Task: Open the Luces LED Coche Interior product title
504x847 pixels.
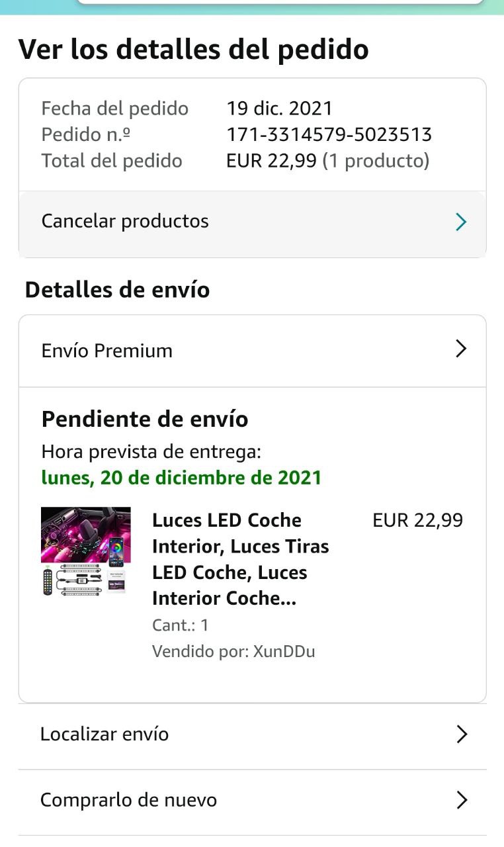Action: click(x=240, y=559)
